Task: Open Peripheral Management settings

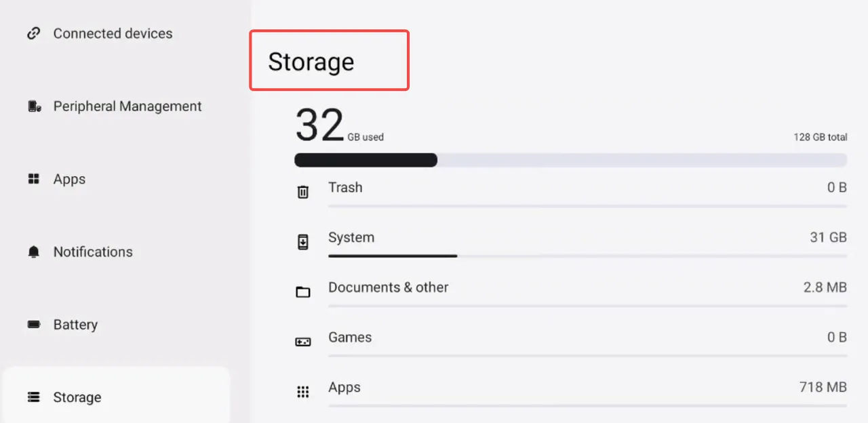Action: tap(127, 106)
